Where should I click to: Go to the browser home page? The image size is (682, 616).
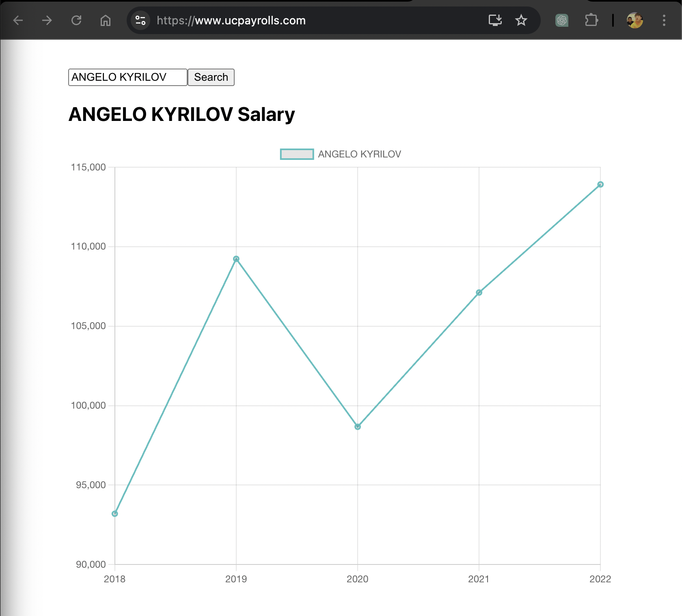pos(106,20)
